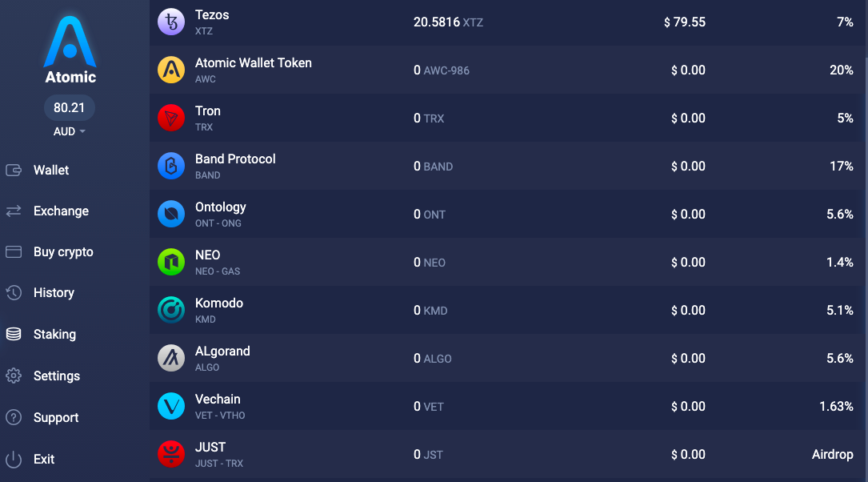Click the JUST JST coin icon
Screen dimensions: 868x482
(x=171, y=454)
